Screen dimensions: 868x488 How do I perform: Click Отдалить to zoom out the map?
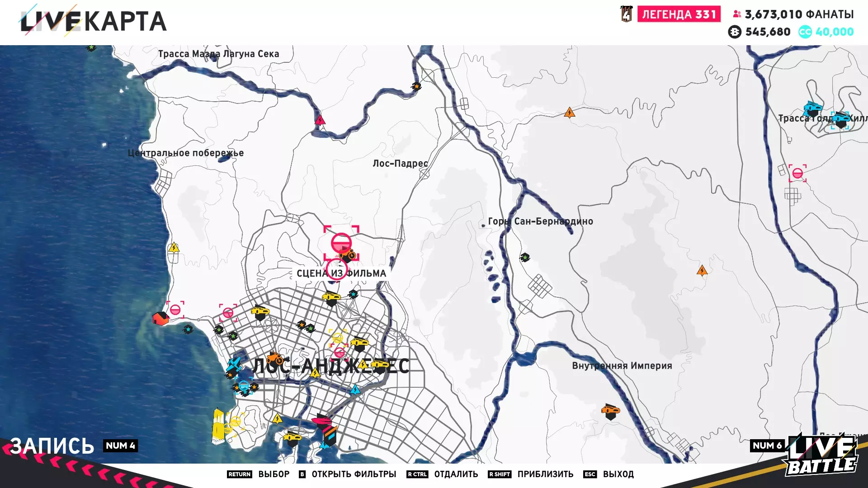(456, 474)
